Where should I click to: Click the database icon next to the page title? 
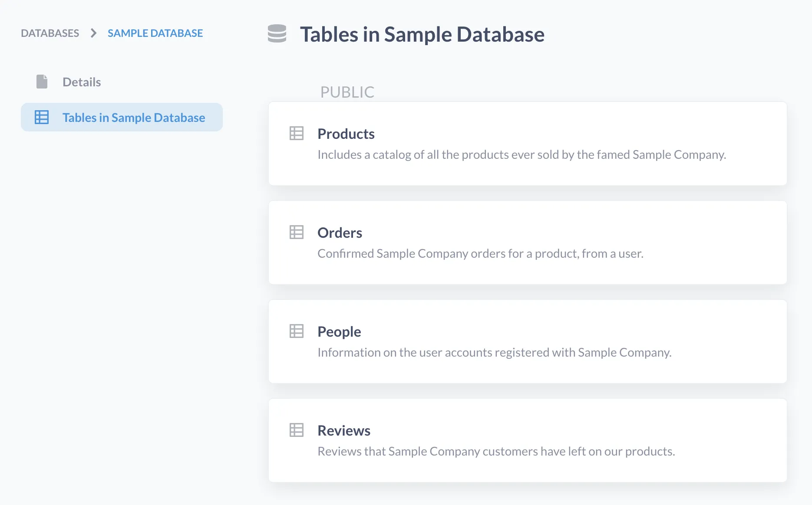click(277, 34)
